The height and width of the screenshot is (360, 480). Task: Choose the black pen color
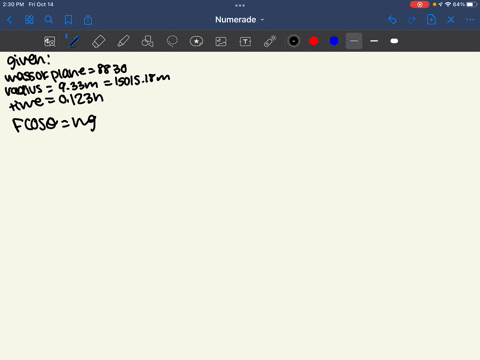click(x=294, y=41)
